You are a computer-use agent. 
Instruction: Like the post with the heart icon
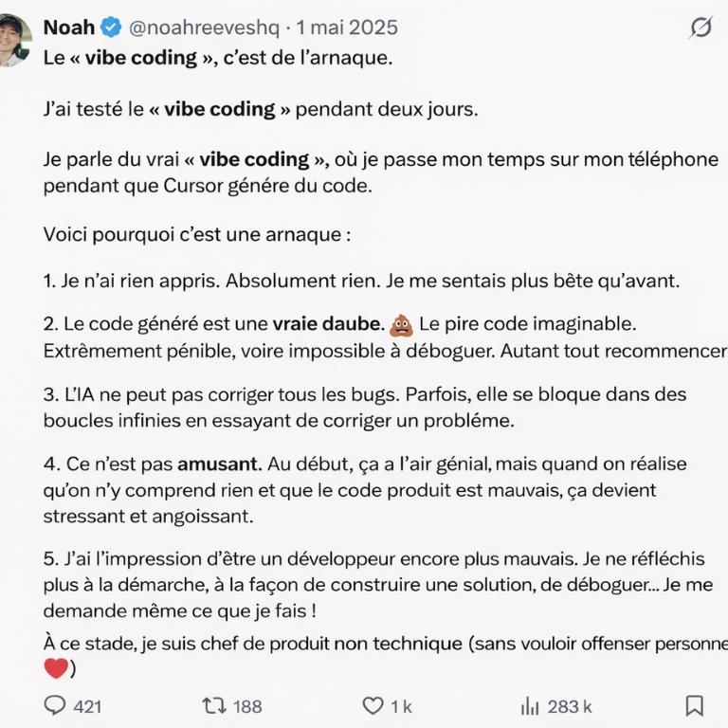[373, 705]
